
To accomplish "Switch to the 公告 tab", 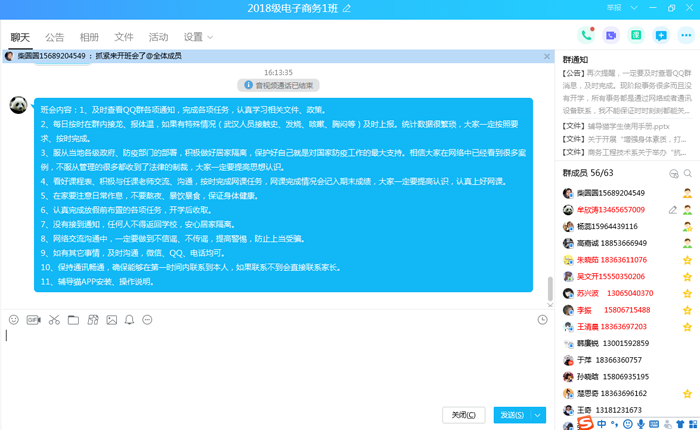I will tap(54, 38).
